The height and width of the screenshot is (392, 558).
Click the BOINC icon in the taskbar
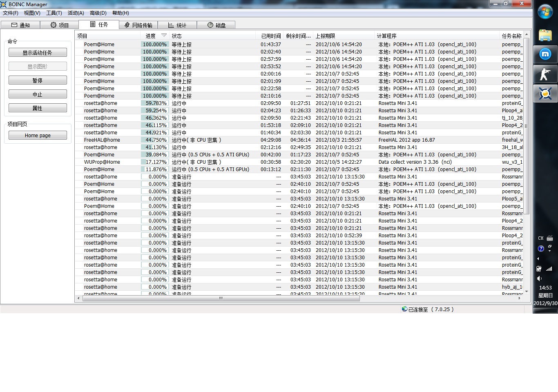pos(545,94)
